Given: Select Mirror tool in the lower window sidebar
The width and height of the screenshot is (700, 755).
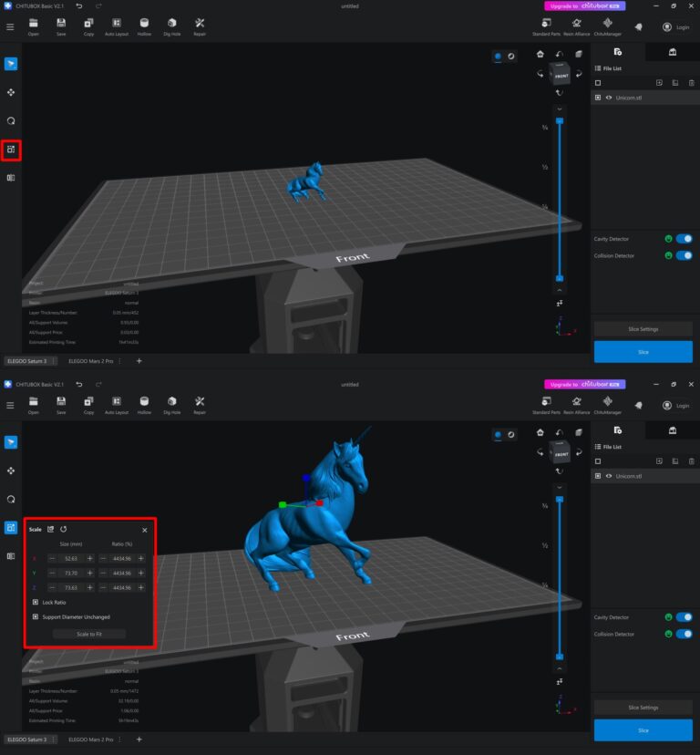Looking at the screenshot, I should pyautogui.click(x=11, y=555).
